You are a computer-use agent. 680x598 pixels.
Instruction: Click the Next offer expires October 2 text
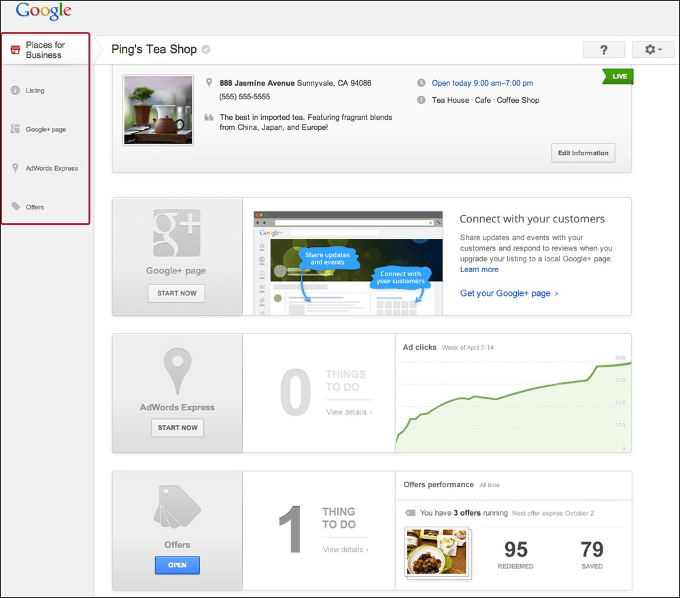point(553,513)
